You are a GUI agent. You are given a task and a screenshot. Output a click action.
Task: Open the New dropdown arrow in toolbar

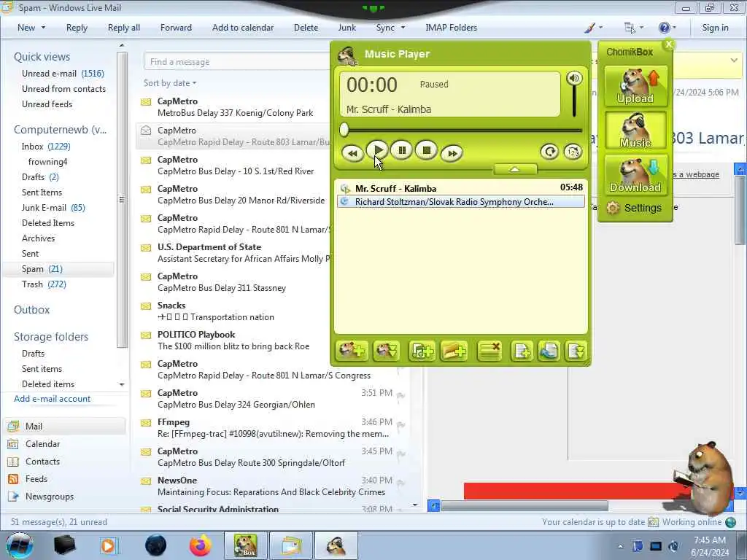click(x=43, y=28)
